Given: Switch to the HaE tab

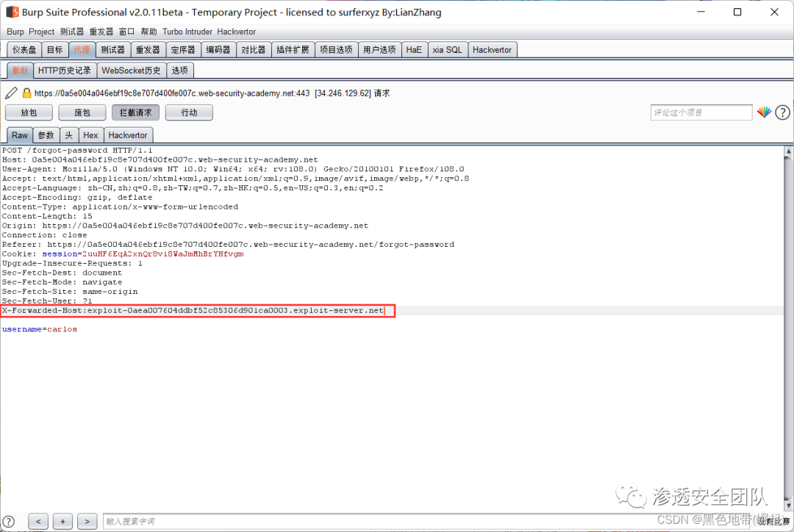Looking at the screenshot, I should pos(414,50).
